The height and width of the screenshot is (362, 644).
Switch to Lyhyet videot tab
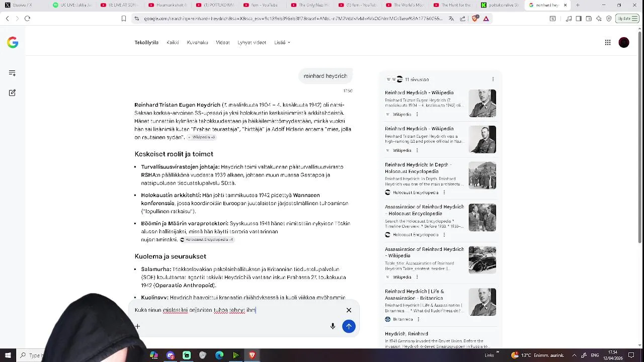tap(252, 43)
